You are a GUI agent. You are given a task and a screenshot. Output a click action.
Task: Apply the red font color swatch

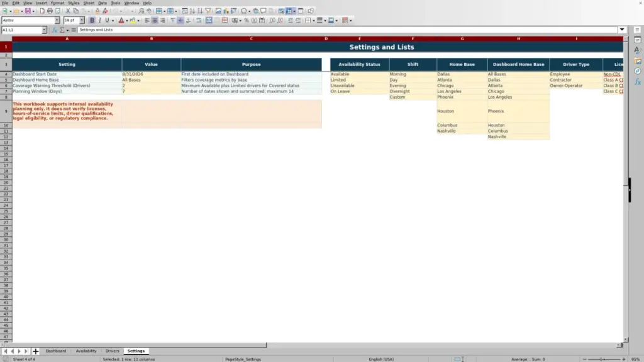pos(121,21)
